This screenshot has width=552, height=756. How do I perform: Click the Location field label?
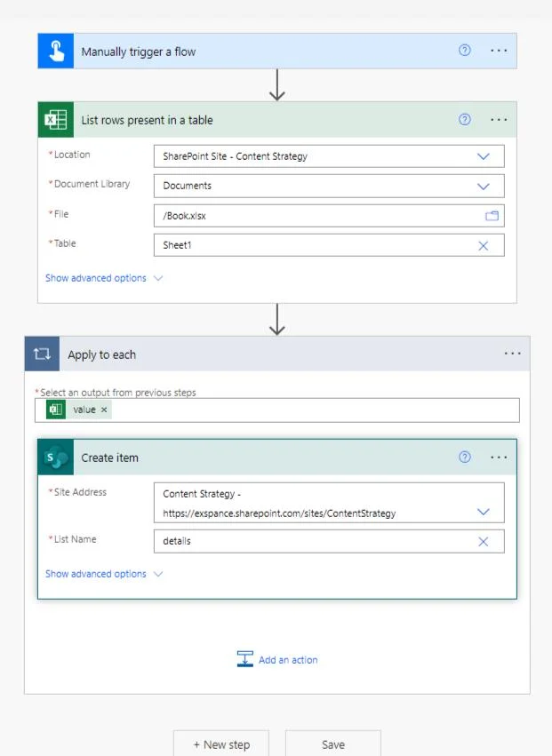coord(72,155)
